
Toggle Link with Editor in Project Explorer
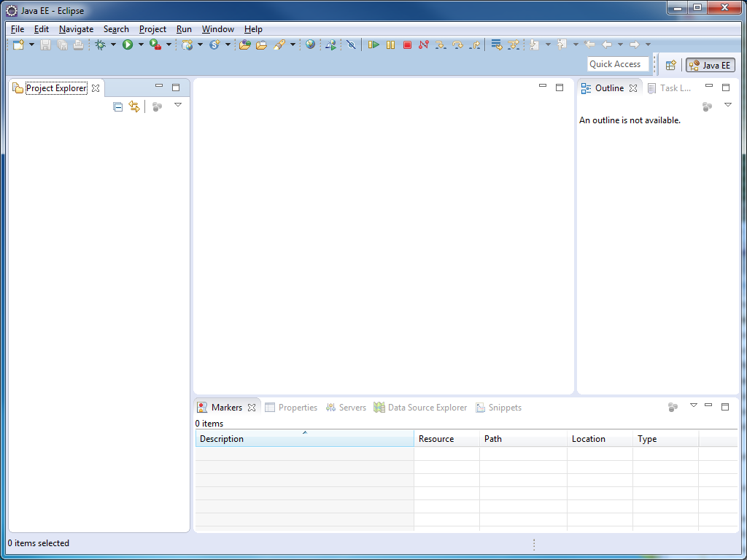(x=133, y=106)
